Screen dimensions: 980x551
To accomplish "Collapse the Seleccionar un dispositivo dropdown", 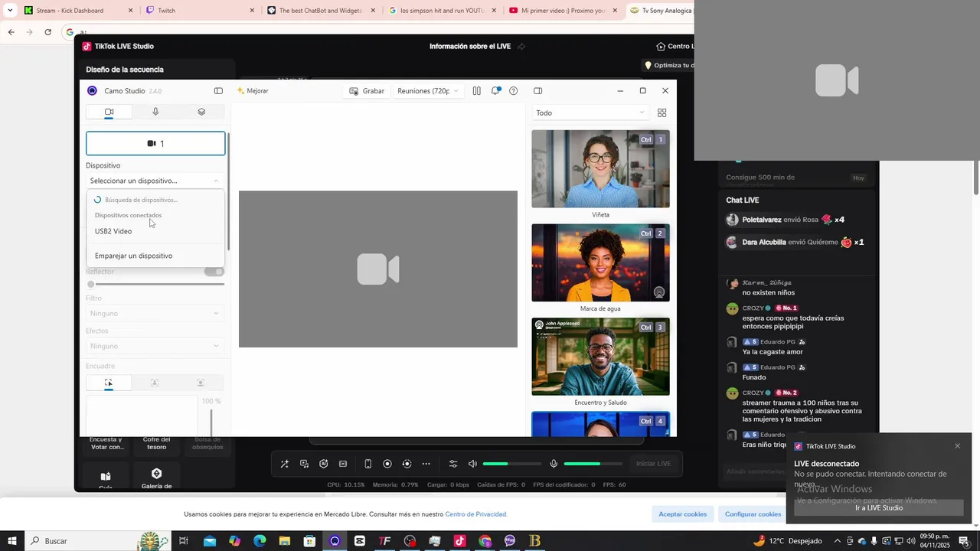I will 155,181.
